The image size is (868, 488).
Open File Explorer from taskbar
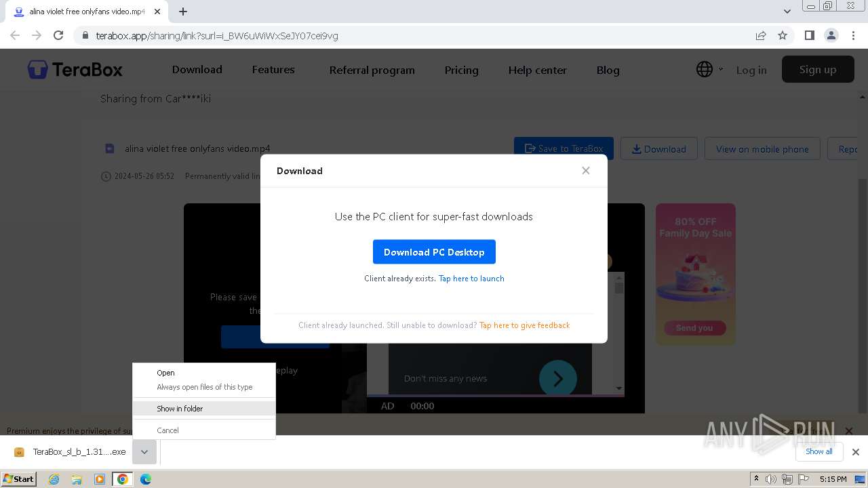(77, 479)
